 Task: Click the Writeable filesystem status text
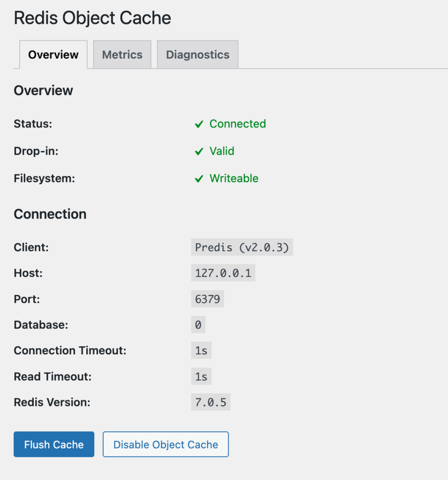click(234, 178)
